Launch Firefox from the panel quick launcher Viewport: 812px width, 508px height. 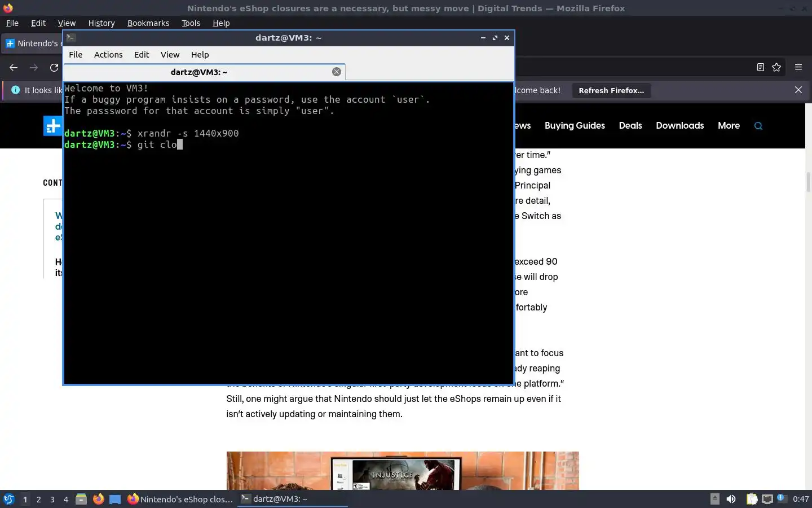[x=98, y=499]
